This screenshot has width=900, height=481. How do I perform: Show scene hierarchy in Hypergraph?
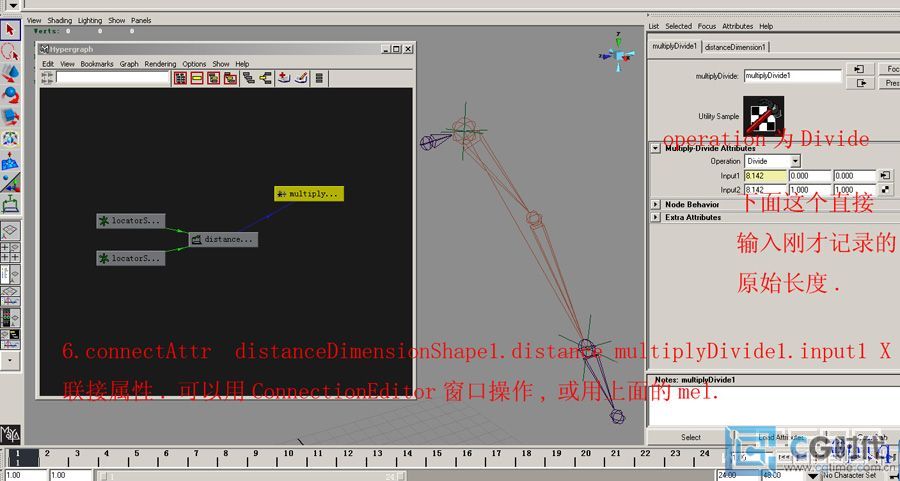tap(249, 78)
